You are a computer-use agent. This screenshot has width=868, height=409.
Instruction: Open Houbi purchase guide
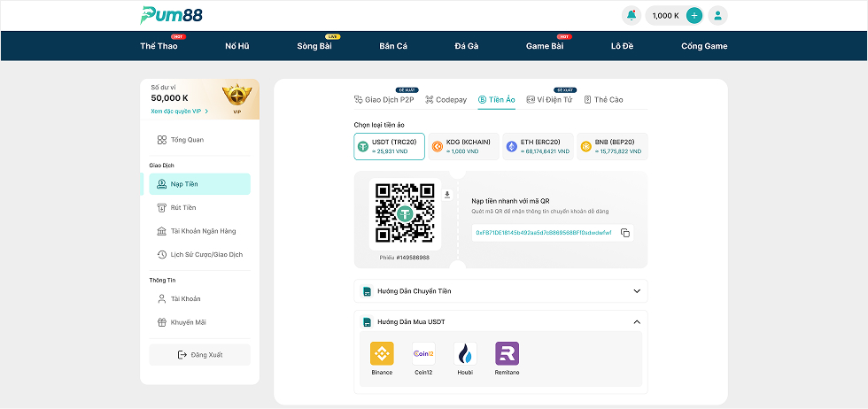(465, 359)
